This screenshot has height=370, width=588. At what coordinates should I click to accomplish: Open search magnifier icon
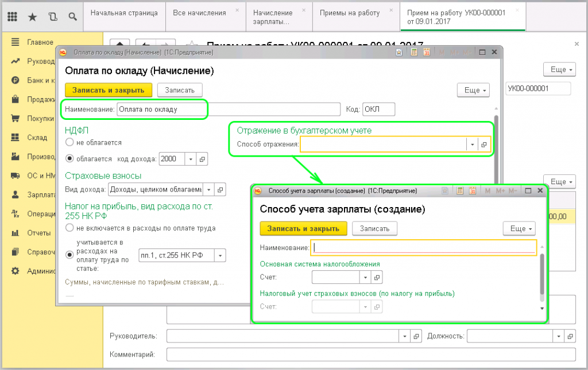pyautogui.click(x=73, y=17)
